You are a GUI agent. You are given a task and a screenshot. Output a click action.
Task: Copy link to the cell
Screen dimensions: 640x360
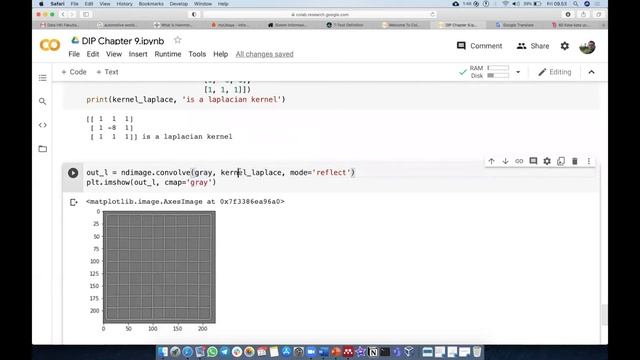519,161
